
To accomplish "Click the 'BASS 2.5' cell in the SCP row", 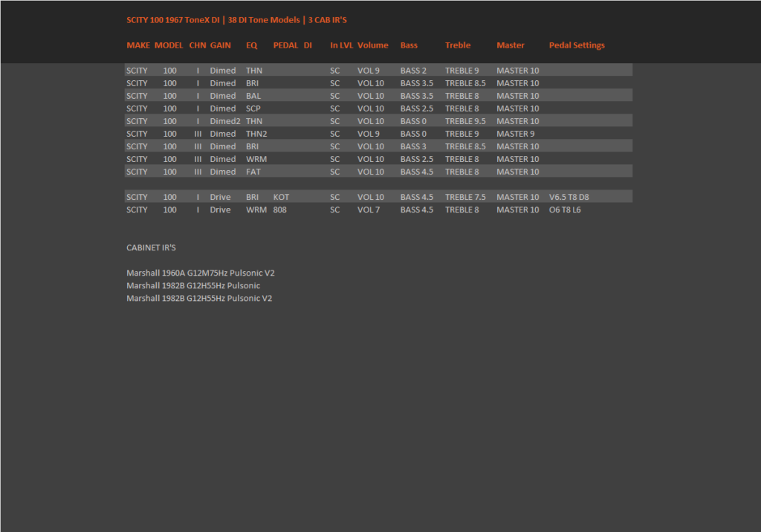I will 416,108.
